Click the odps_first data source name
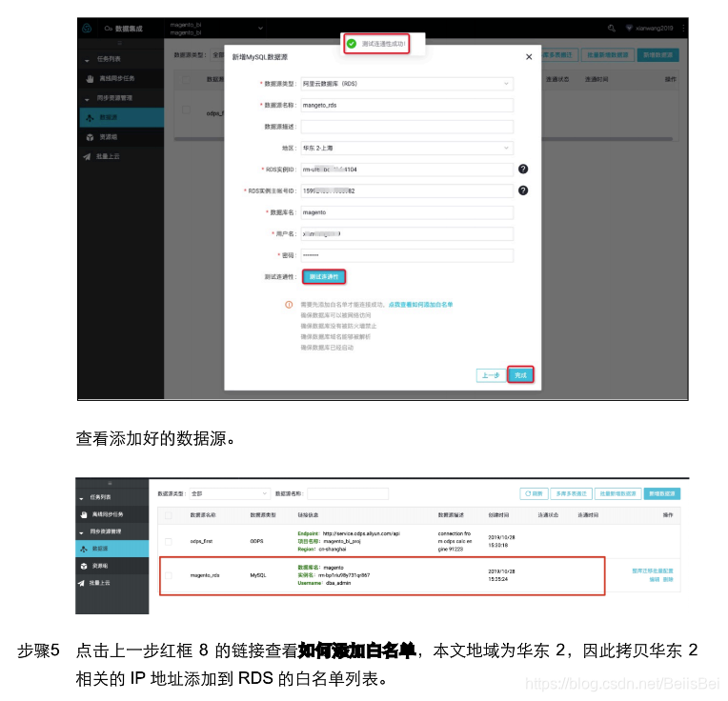This screenshot has width=728, height=701. (x=201, y=541)
